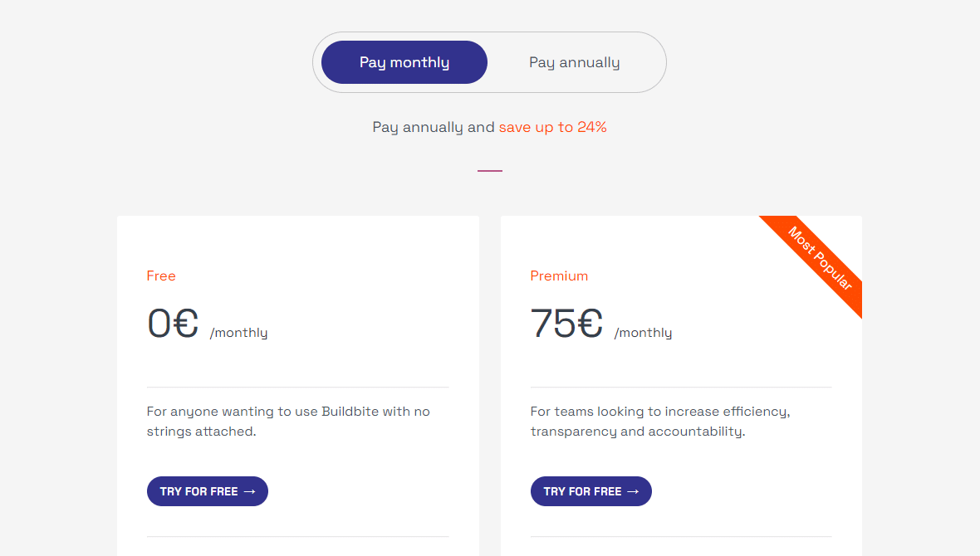Click the divider line below 0€ price
The width and height of the screenshot is (980, 556).
297,387
